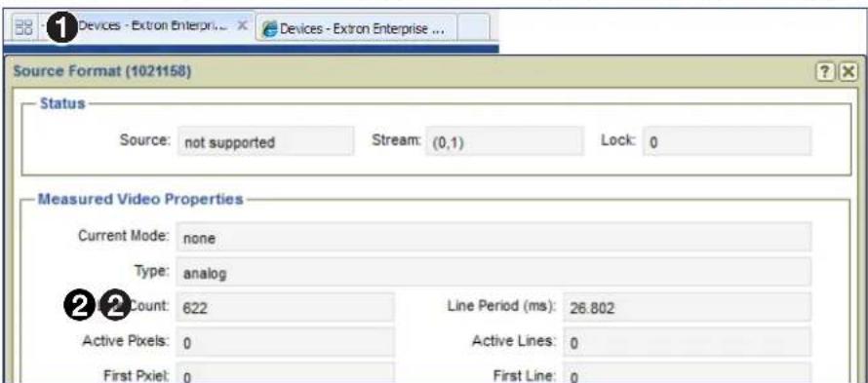Click the Lock label
The width and height of the screenshot is (868, 383).
[617, 140]
